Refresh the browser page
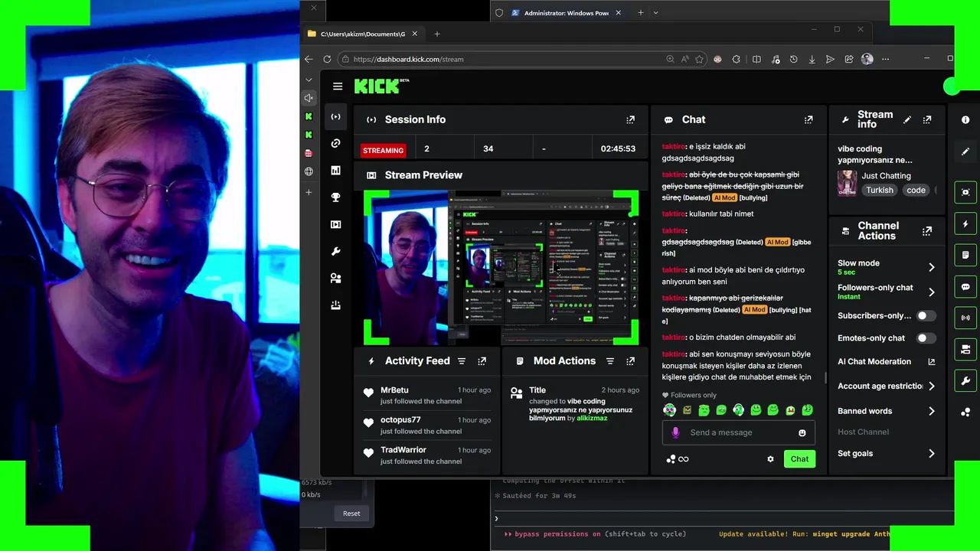The height and width of the screenshot is (551, 980). point(327,59)
